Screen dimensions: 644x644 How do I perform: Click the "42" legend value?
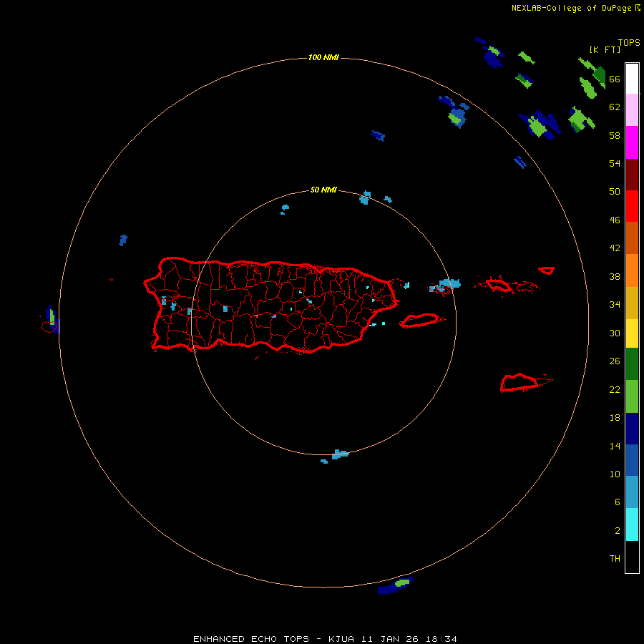[615, 248]
